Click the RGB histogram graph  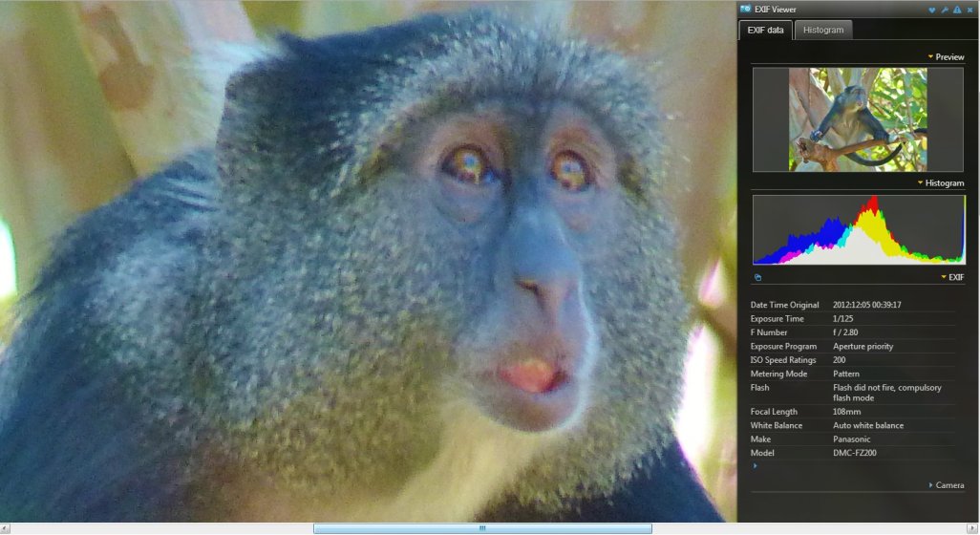pyautogui.click(x=859, y=229)
